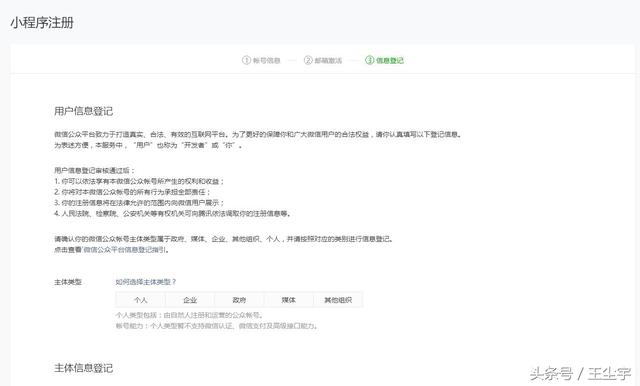Screen dimensions: 640x386
Task: Open the 如何选择主体类型？ help link
Action: point(146,282)
